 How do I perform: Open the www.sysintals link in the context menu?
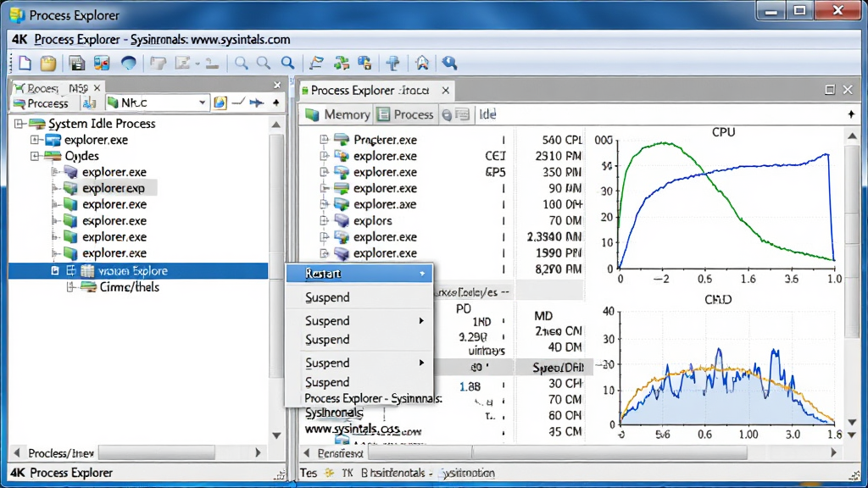[363, 430]
